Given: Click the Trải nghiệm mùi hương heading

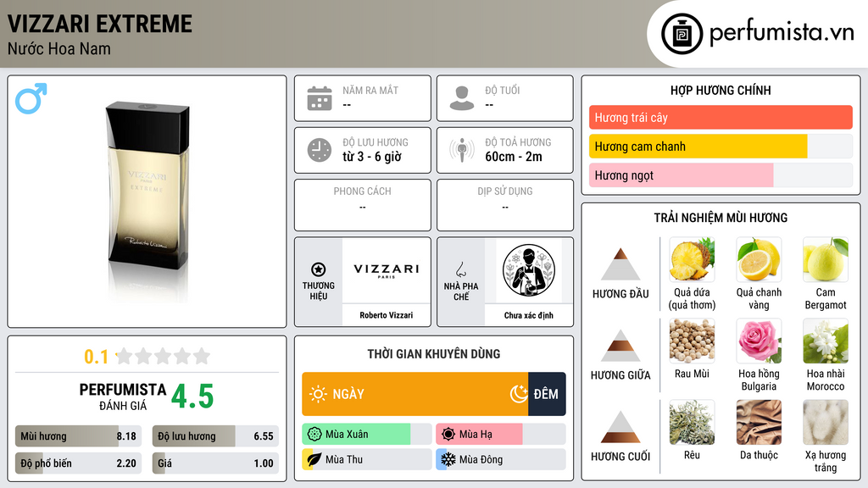Looking at the screenshot, I should coord(721,218).
